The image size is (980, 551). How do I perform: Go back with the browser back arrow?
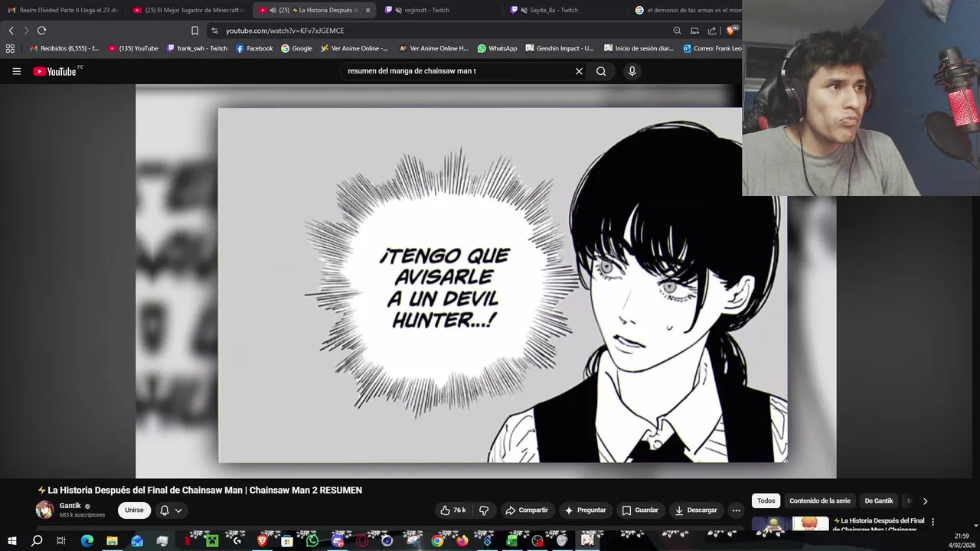point(11,31)
